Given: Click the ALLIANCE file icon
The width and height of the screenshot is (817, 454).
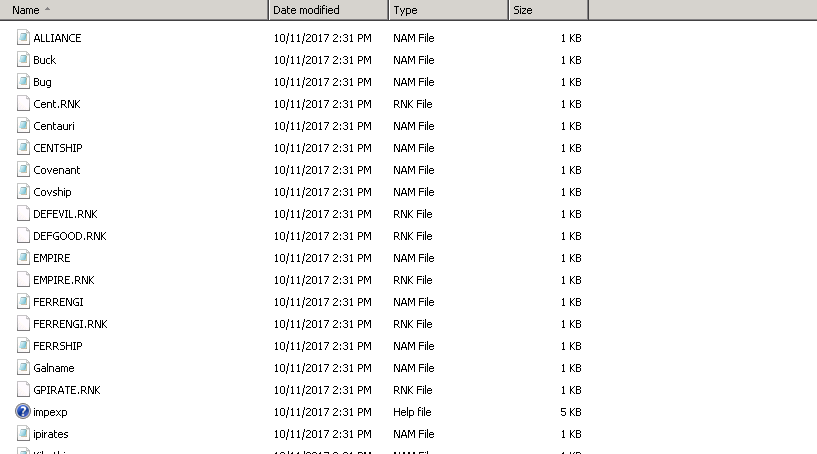Looking at the screenshot, I should 23,38.
